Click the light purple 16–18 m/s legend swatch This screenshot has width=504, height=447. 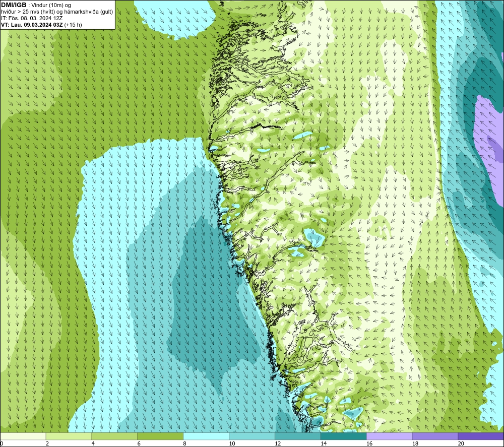(389, 436)
